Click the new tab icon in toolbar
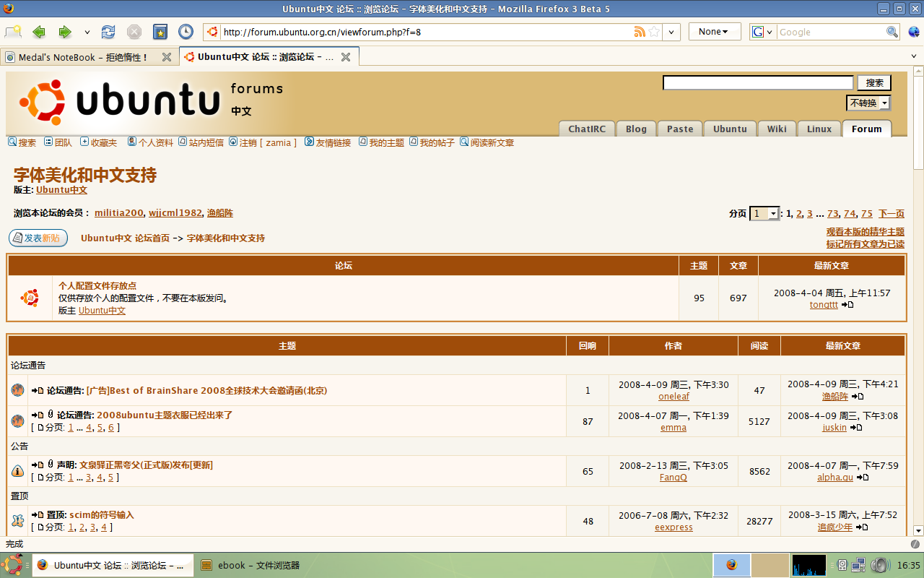This screenshot has width=924, height=578. pyautogui.click(x=13, y=32)
